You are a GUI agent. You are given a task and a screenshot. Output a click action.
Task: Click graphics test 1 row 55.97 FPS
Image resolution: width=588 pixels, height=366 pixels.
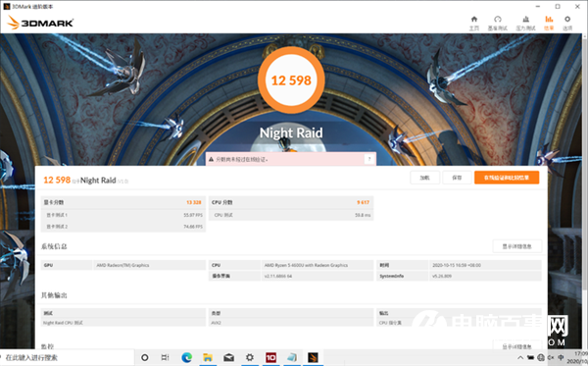(x=123, y=215)
